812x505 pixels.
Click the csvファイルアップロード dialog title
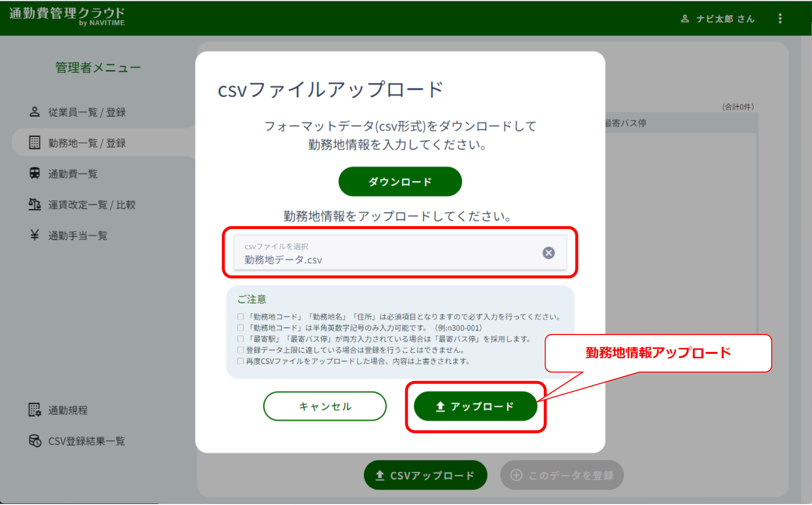[x=330, y=90]
